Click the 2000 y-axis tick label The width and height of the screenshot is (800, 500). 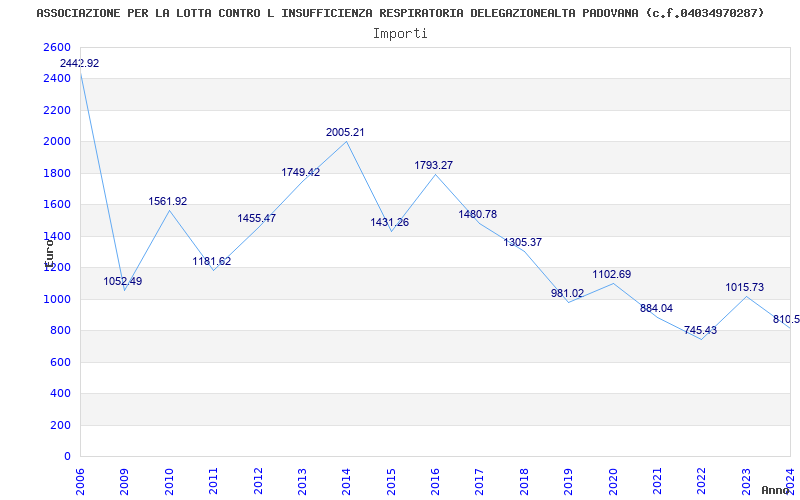coord(58,141)
